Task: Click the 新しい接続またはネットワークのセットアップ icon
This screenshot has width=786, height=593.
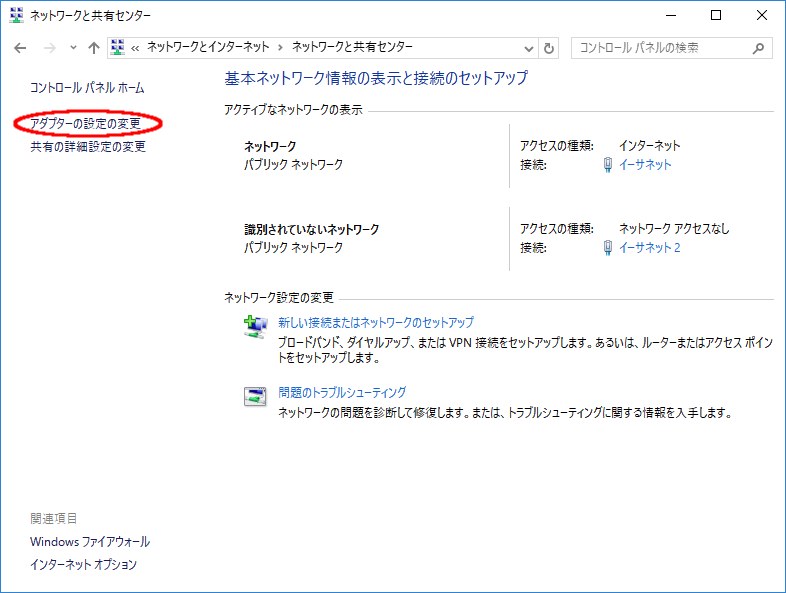Action: tap(256, 327)
